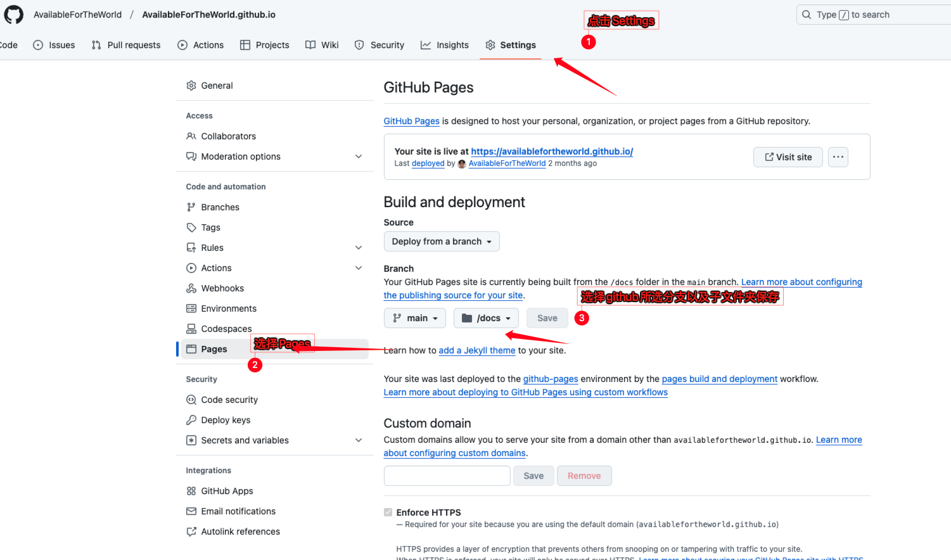Screen dimensions: 951x560
Task: Click the GitHub Apps grid icon
Action: (x=191, y=491)
